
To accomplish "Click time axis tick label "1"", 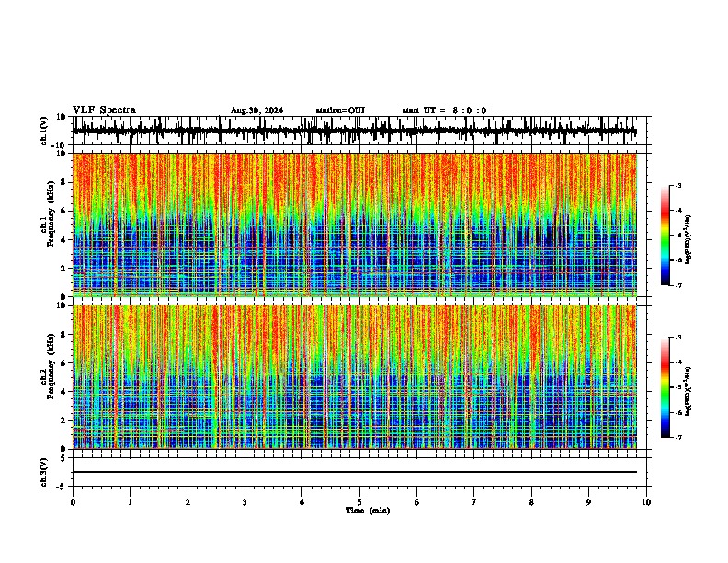I will pos(130,502).
